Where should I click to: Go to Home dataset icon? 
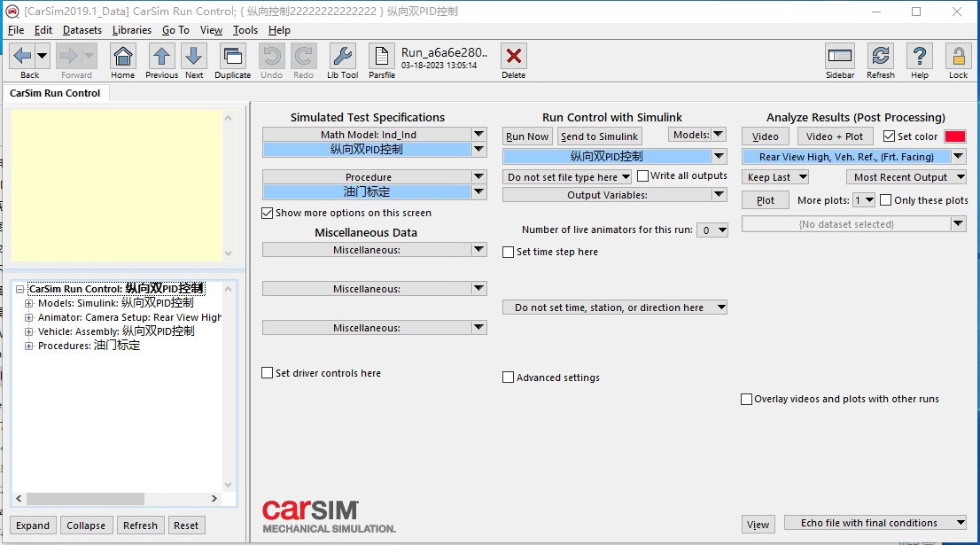point(123,56)
